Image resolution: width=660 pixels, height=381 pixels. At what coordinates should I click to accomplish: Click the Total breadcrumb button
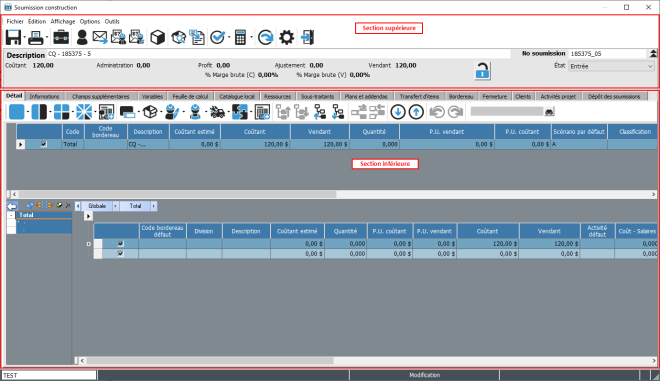coord(135,206)
